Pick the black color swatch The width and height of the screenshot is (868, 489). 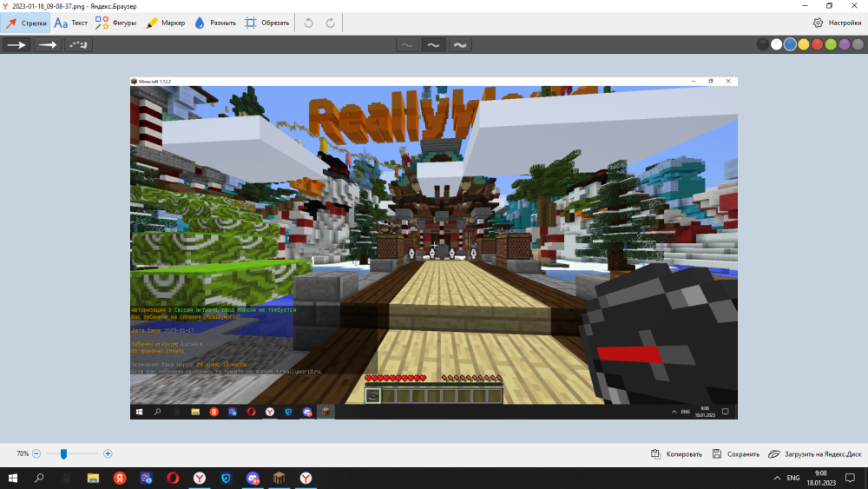tap(763, 45)
